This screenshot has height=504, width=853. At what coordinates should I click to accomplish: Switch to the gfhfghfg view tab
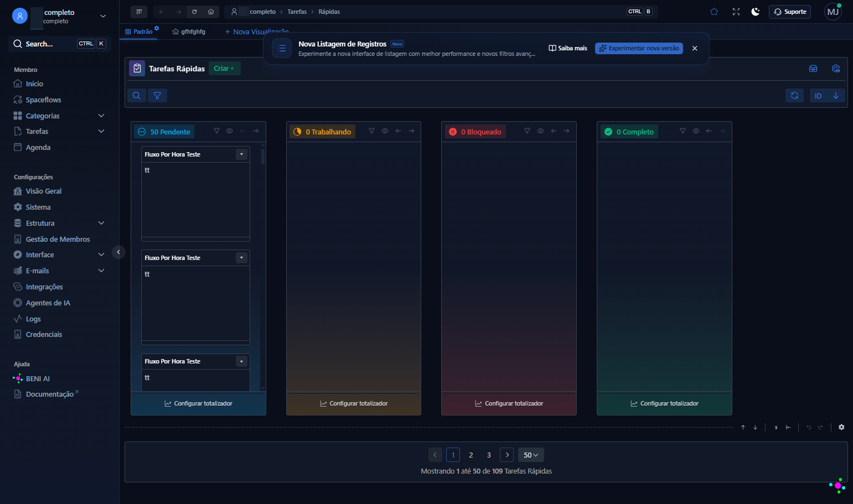pyautogui.click(x=189, y=32)
